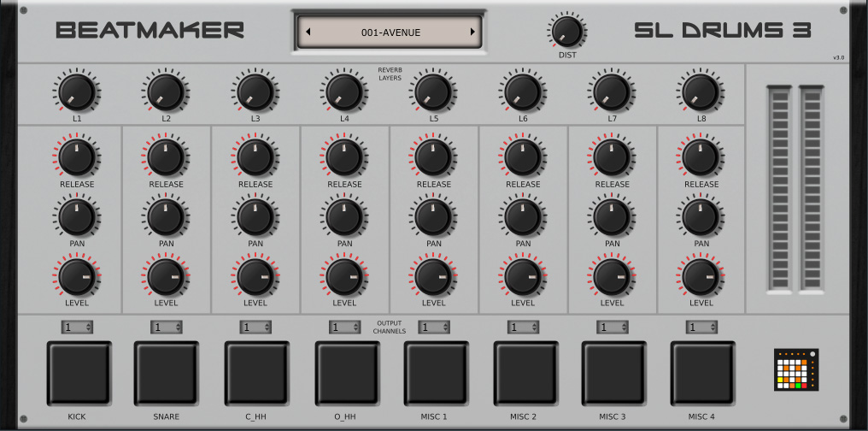Click the left output level meter
This screenshot has height=431, width=868.
coord(779,189)
